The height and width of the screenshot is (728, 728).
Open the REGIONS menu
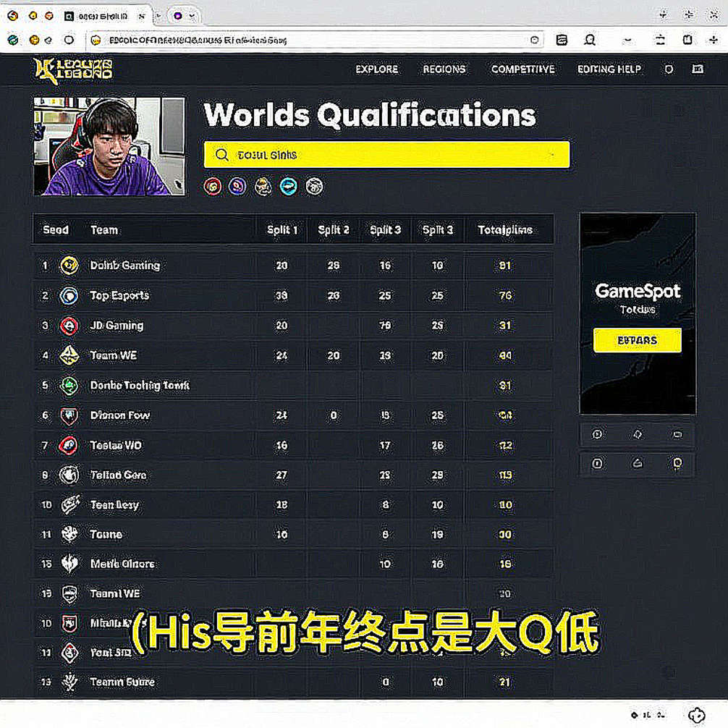click(x=444, y=69)
